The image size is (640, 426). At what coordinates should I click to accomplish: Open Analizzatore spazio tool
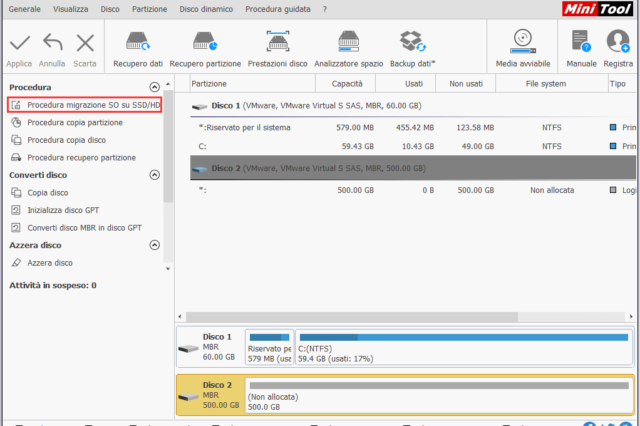click(348, 43)
